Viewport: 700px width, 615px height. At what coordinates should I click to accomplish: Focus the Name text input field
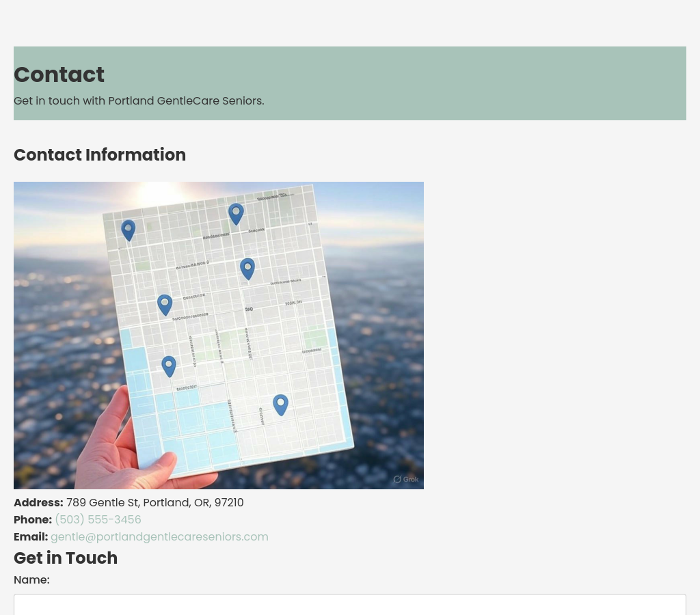click(x=349, y=604)
